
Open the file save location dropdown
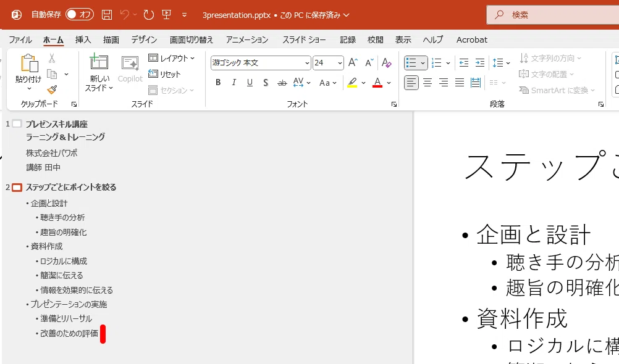pos(346,15)
